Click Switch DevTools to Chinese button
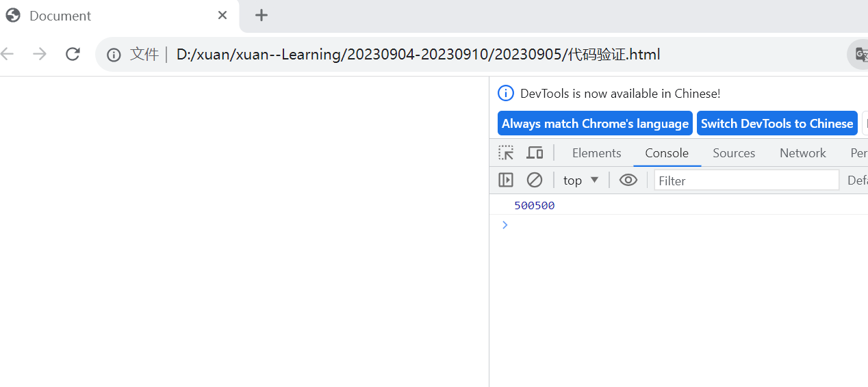The image size is (868, 387). [x=777, y=124]
